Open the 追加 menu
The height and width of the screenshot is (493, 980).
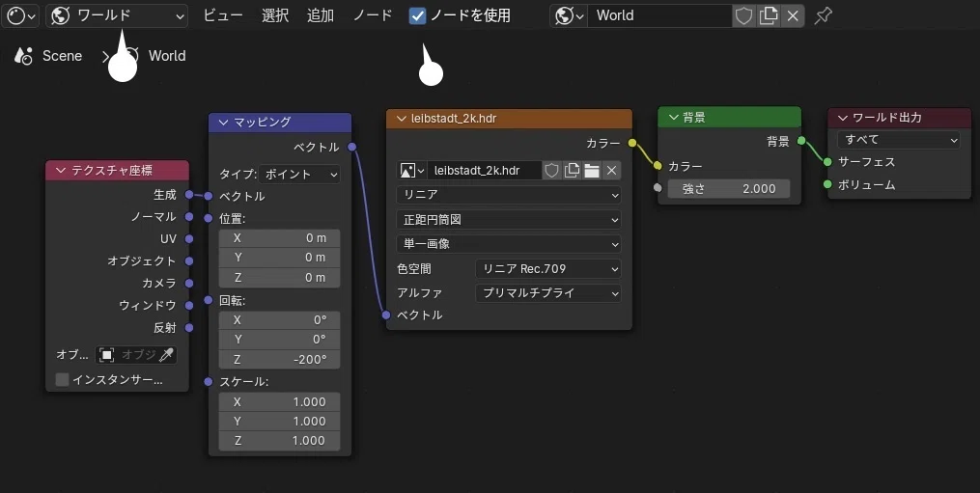[321, 15]
